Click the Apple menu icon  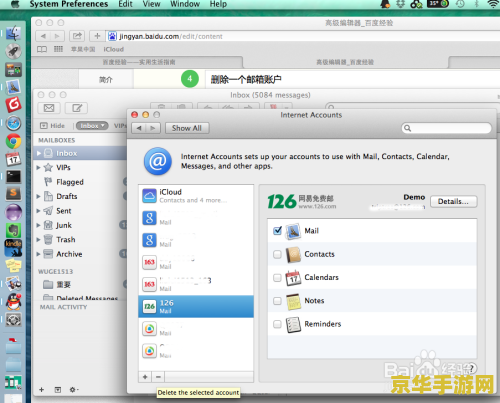click(15, 4)
